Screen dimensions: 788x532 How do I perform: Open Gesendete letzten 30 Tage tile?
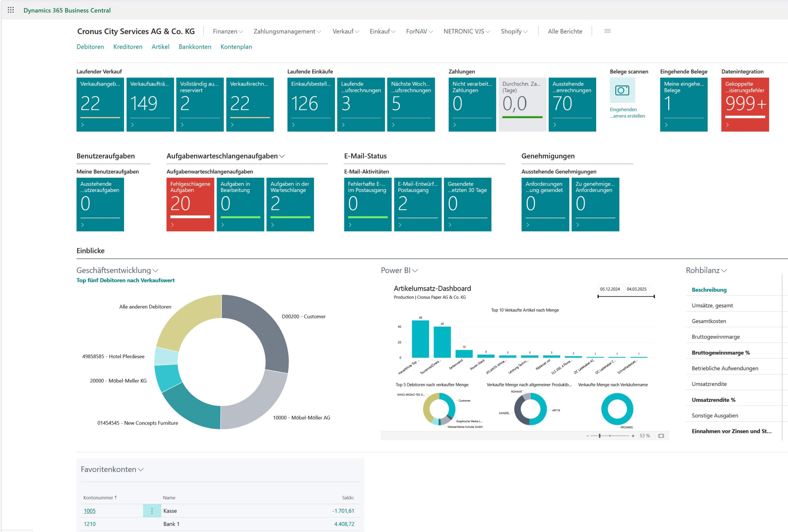[x=468, y=205]
